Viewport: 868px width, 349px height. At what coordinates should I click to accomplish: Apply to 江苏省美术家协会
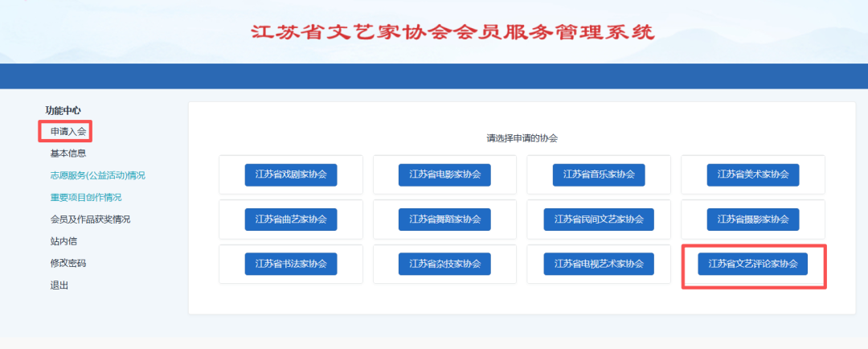752,174
